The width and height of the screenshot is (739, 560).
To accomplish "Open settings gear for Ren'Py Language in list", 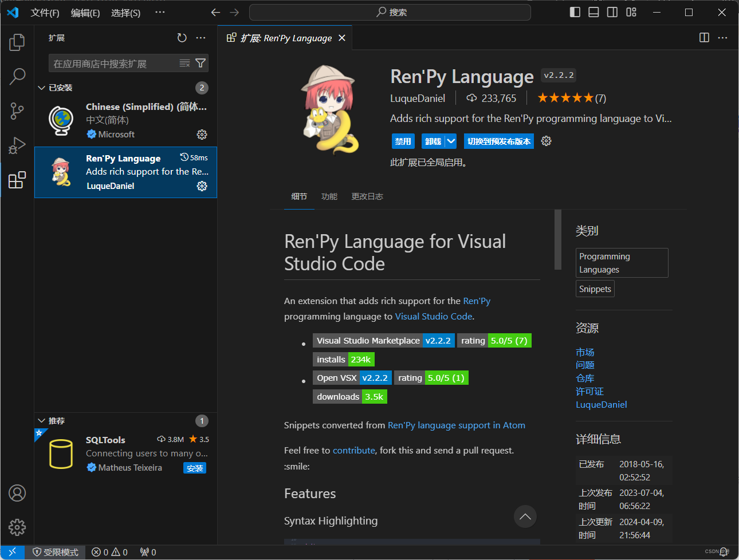I will tap(202, 186).
